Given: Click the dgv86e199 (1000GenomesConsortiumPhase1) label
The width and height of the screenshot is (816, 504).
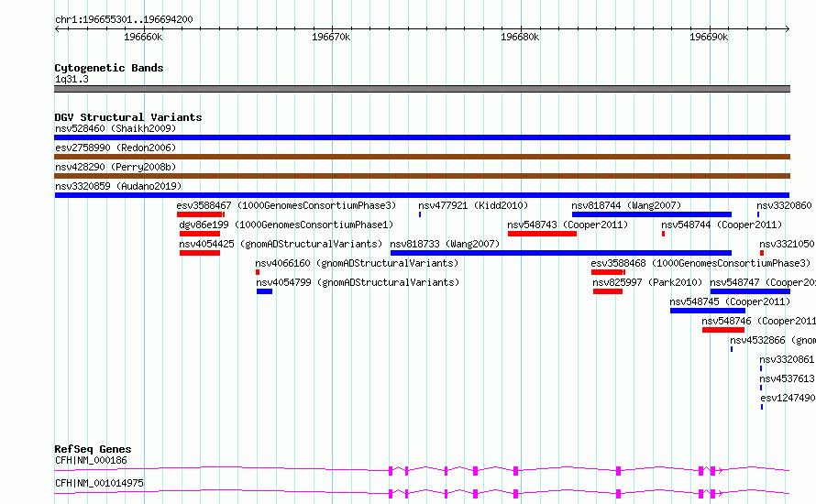Looking at the screenshot, I should pos(286,225).
